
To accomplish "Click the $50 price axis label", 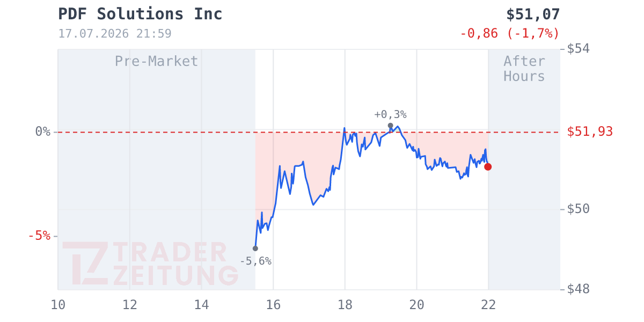I will coord(579,209).
